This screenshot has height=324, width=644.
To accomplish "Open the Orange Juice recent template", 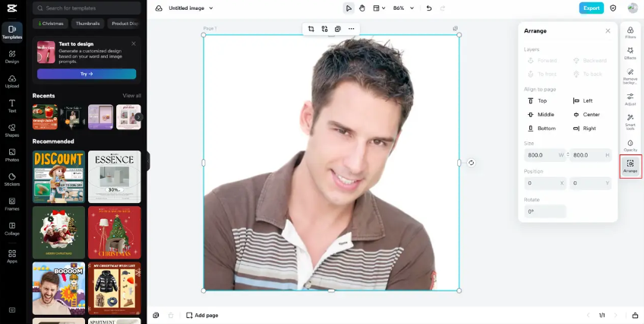I will pos(45,117).
